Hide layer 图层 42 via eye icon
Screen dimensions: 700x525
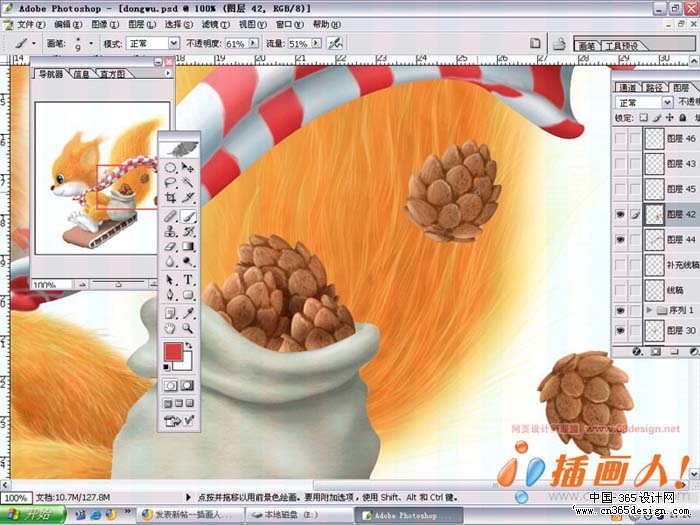620,215
